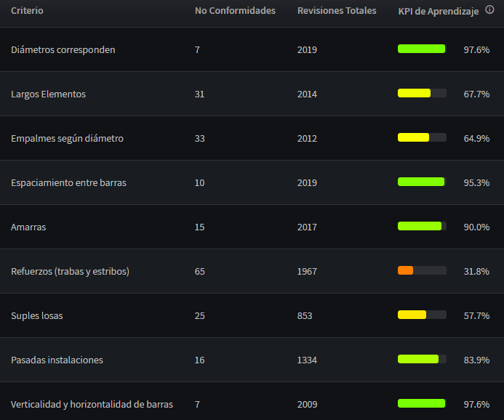
Task: Select the Diámetros corresponden criterion
Action: pos(63,49)
